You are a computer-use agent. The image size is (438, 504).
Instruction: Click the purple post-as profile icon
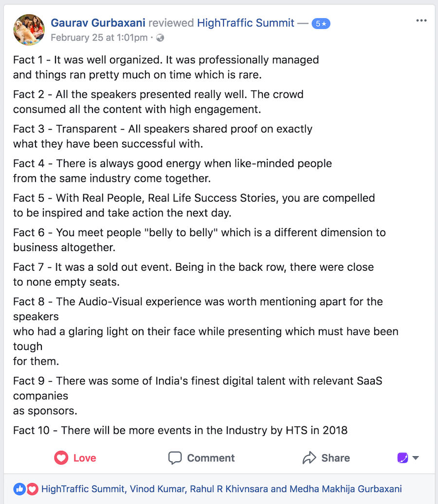(402, 458)
